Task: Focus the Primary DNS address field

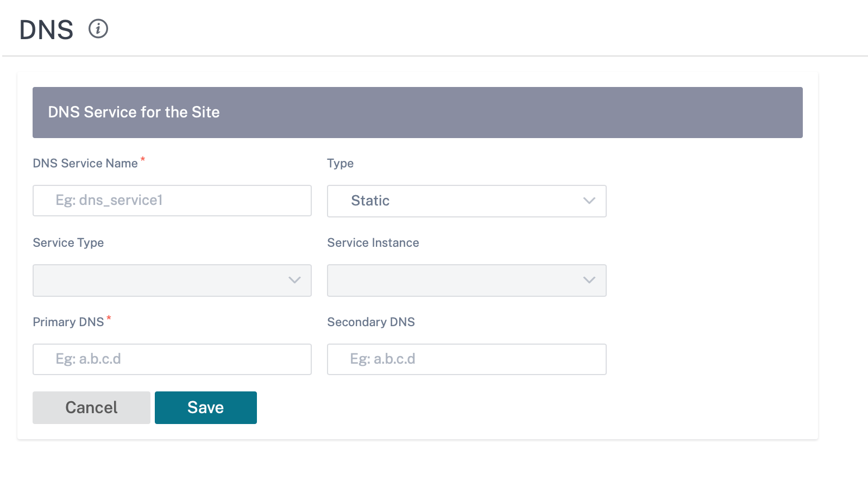Action: (172, 359)
